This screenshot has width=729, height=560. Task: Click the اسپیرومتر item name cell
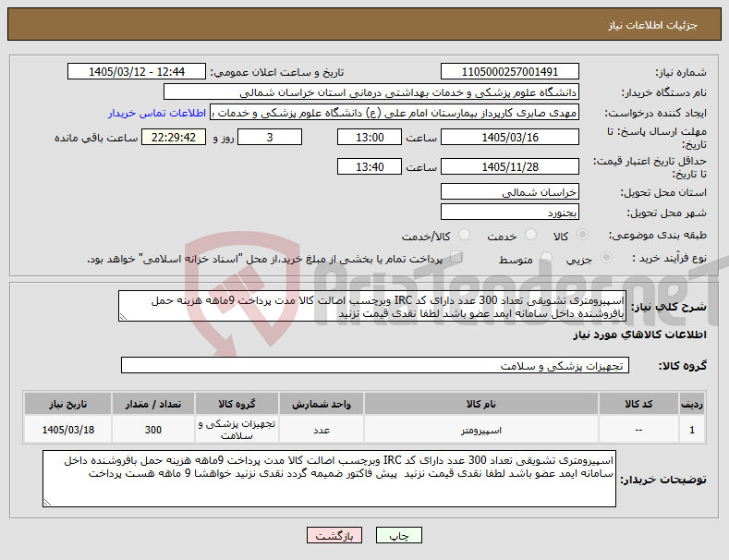click(480, 430)
